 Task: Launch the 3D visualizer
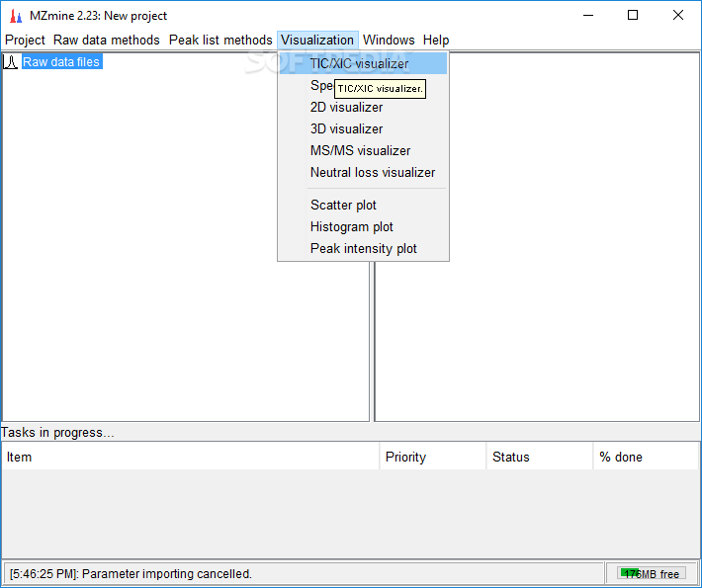pos(363,128)
